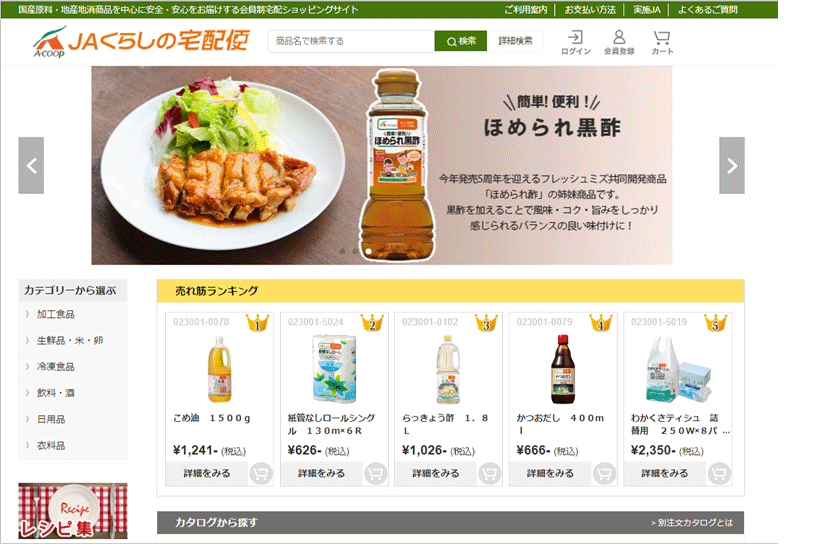
Task: Expand the 日用品 category
Action: click(x=73, y=419)
